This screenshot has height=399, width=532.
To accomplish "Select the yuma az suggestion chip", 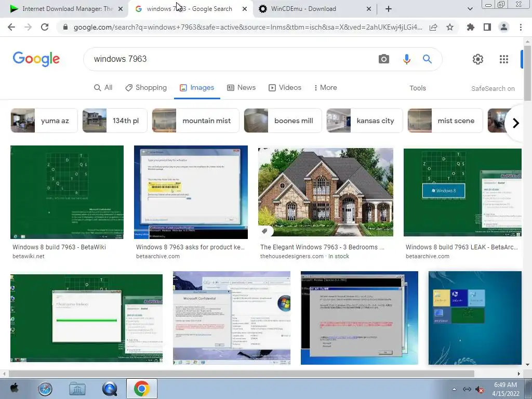I will click(44, 121).
